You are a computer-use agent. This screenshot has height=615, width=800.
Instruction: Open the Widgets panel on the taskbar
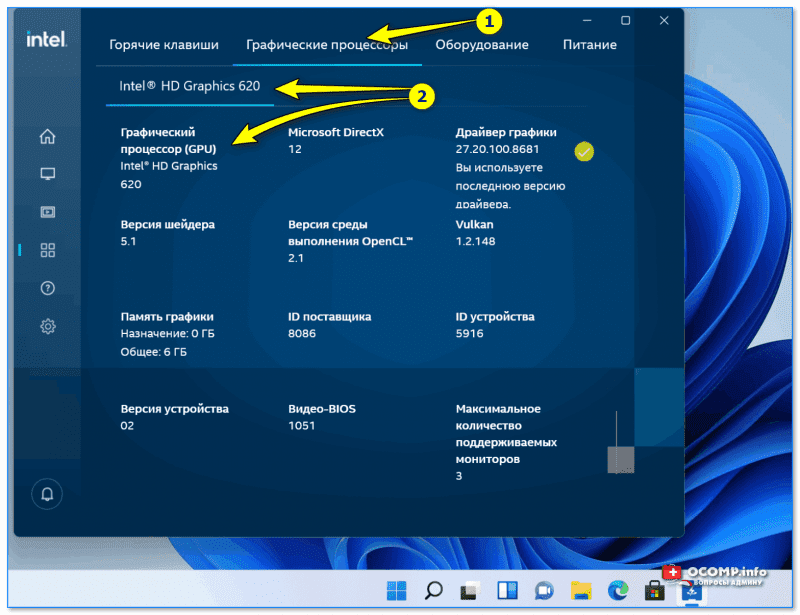[x=508, y=591]
